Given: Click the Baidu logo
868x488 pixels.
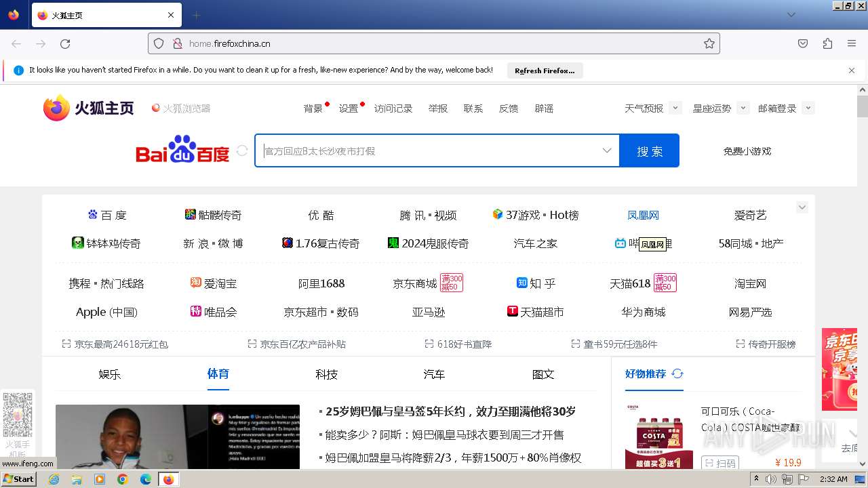Looking at the screenshot, I should pyautogui.click(x=182, y=150).
